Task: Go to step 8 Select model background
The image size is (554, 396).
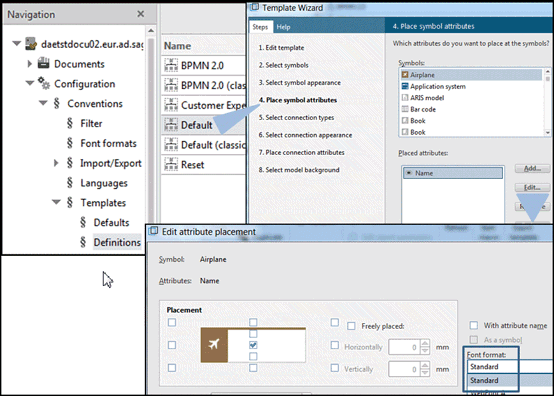Action: tap(299, 170)
